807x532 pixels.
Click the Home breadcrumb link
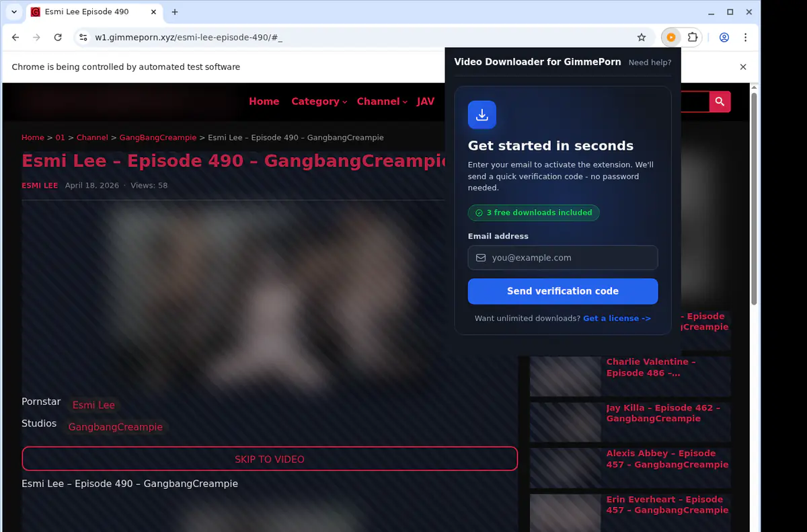[x=33, y=137]
